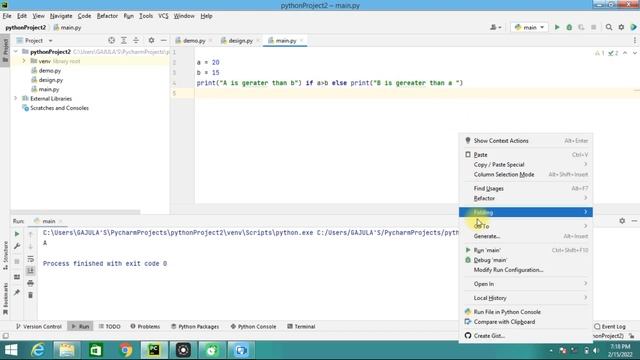Open Problems tool window
The width and height of the screenshot is (640, 360).
(x=145, y=327)
